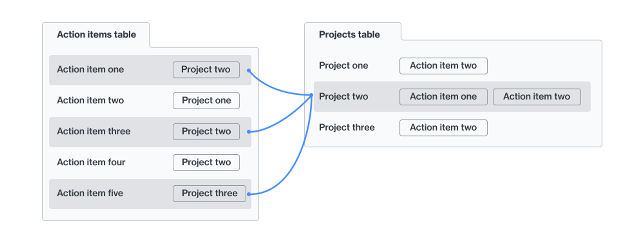This screenshot has width=644, height=243.
Task: Click Project one chip in Action item two row
Action: click(x=206, y=101)
